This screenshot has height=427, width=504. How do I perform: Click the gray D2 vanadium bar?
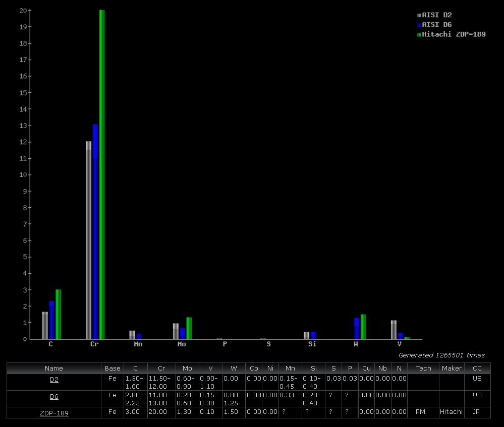click(394, 330)
